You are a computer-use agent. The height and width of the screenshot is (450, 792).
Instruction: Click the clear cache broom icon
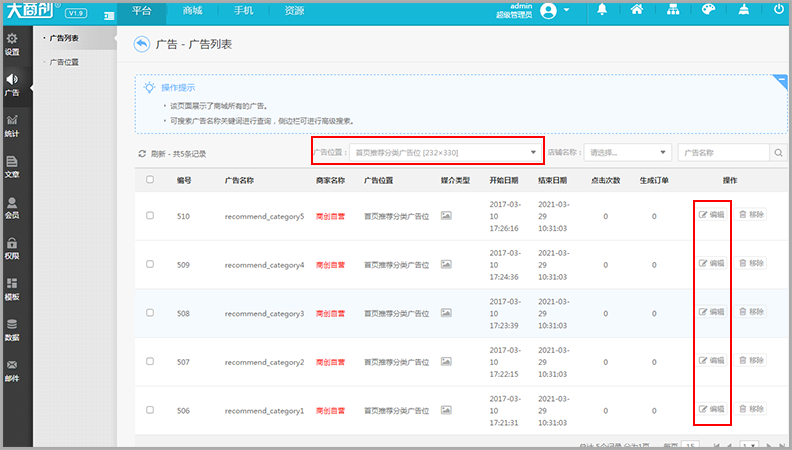[744, 10]
